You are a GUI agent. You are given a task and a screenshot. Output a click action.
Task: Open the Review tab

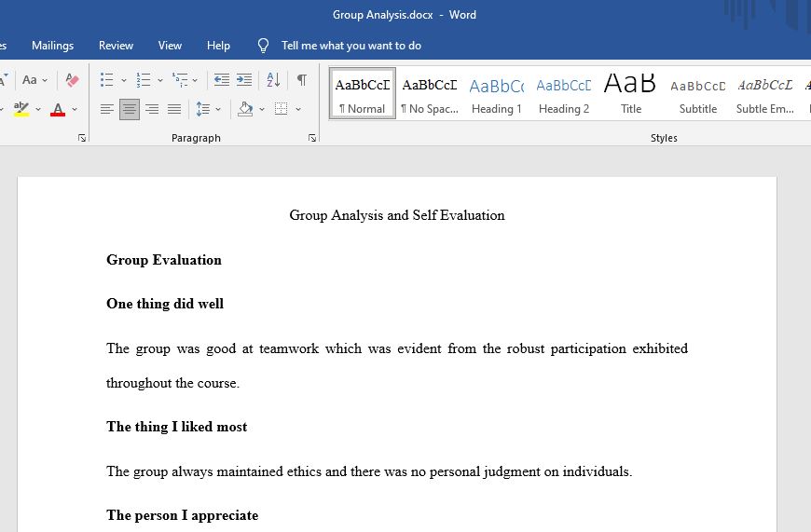116,46
